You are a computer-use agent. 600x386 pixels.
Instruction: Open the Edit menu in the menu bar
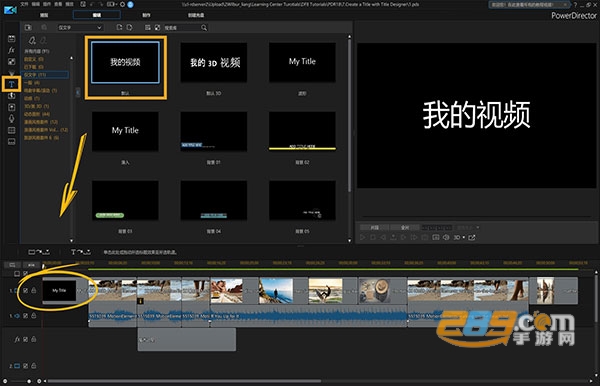click(x=36, y=4)
